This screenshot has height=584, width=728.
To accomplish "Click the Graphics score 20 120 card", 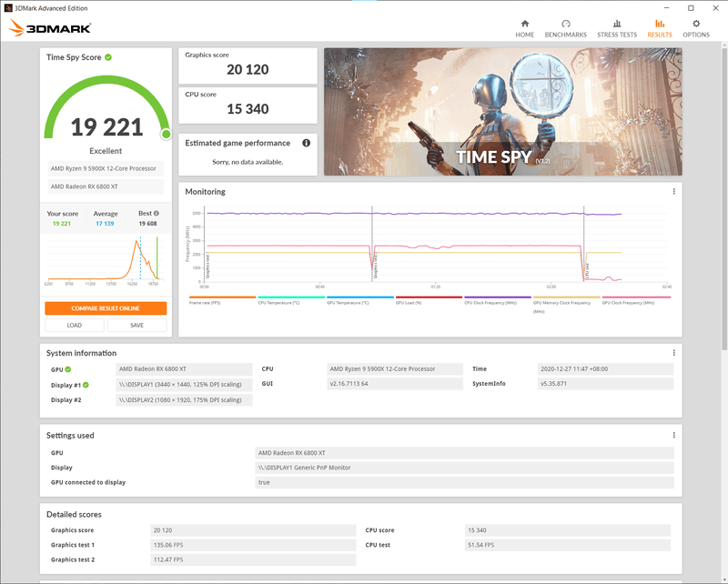I will coord(248,65).
